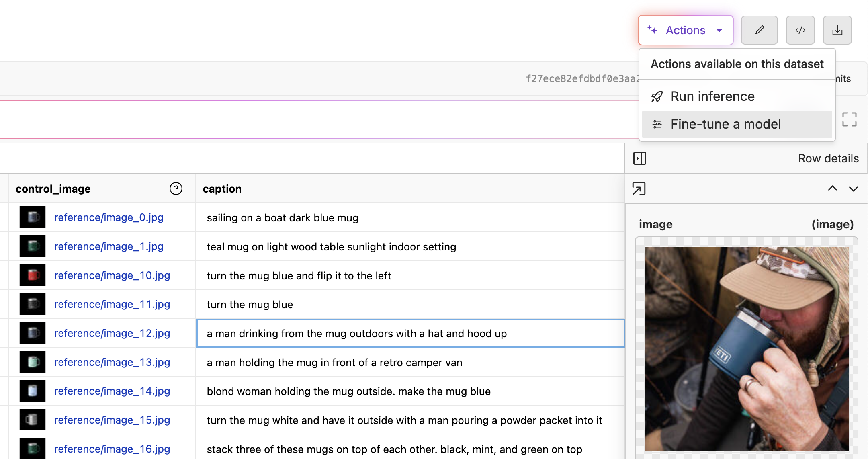The image size is (868, 459).
Task: Open the Actions dropdown button
Action: coord(685,30)
